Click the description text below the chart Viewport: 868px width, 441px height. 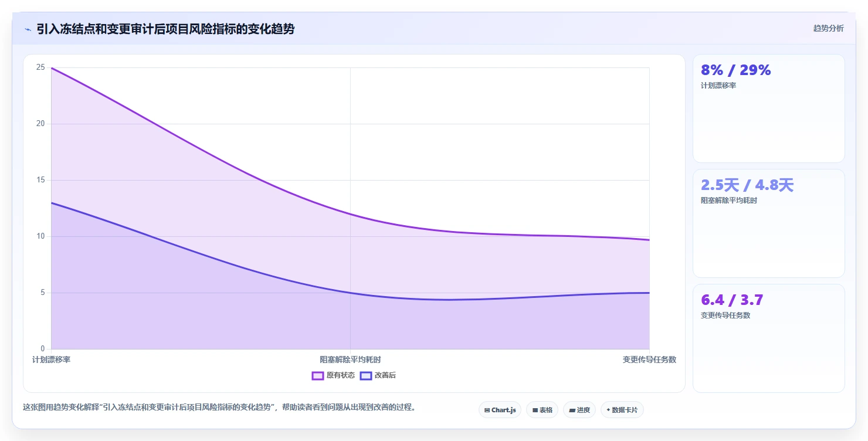click(x=219, y=407)
